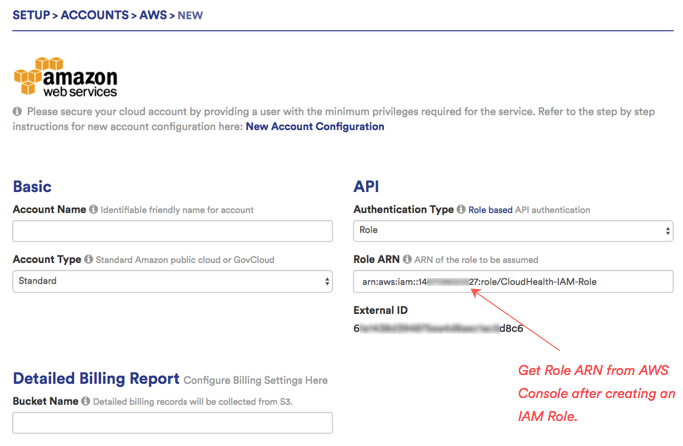Focus the Bucket Name text field

pos(172,423)
